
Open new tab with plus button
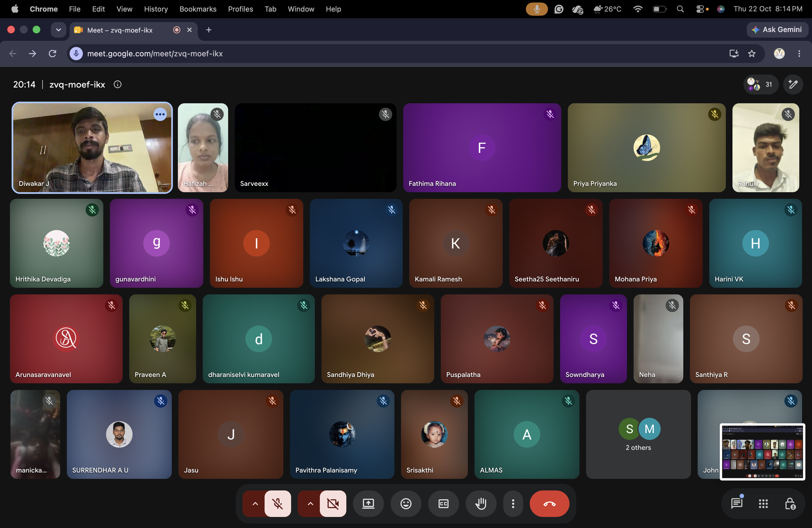click(x=209, y=30)
